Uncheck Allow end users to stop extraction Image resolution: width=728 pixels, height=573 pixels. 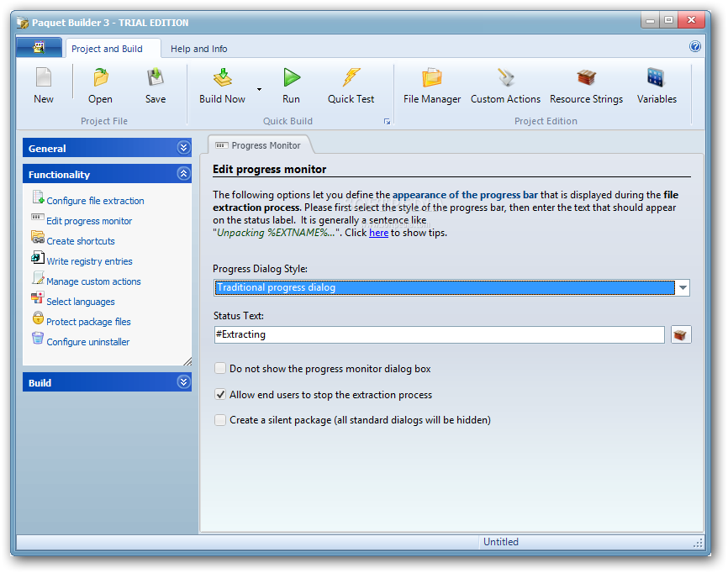click(220, 394)
